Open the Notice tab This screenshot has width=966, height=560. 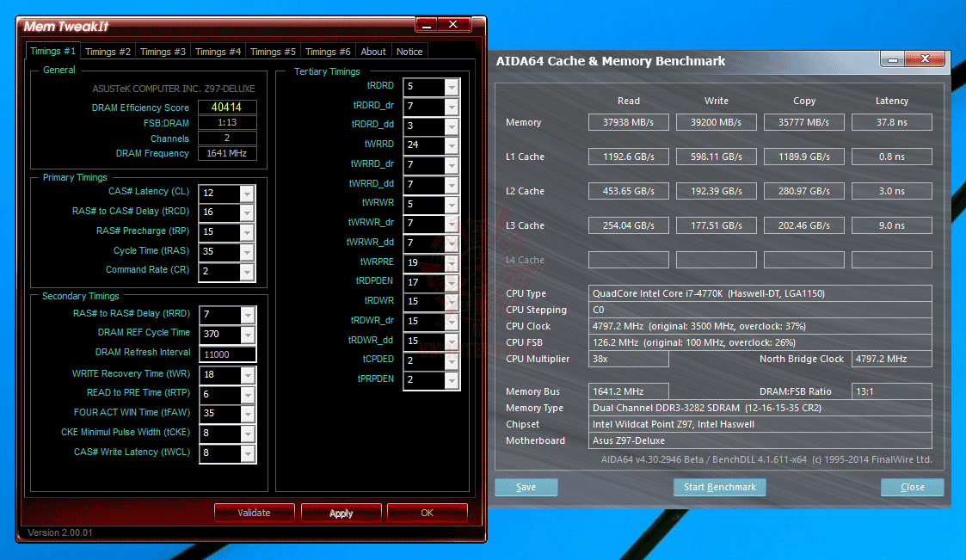(x=409, y=52)
